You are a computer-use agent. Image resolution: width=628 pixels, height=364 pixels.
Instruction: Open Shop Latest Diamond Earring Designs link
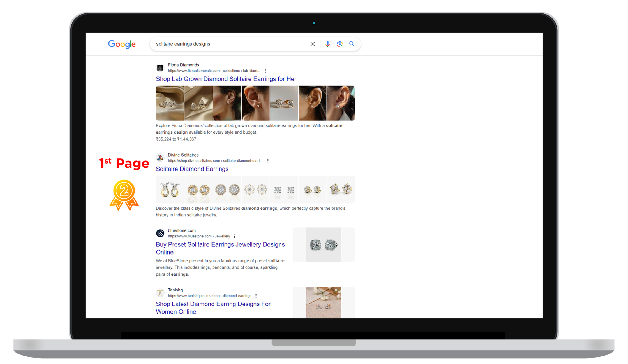click(x=213, y=308)
